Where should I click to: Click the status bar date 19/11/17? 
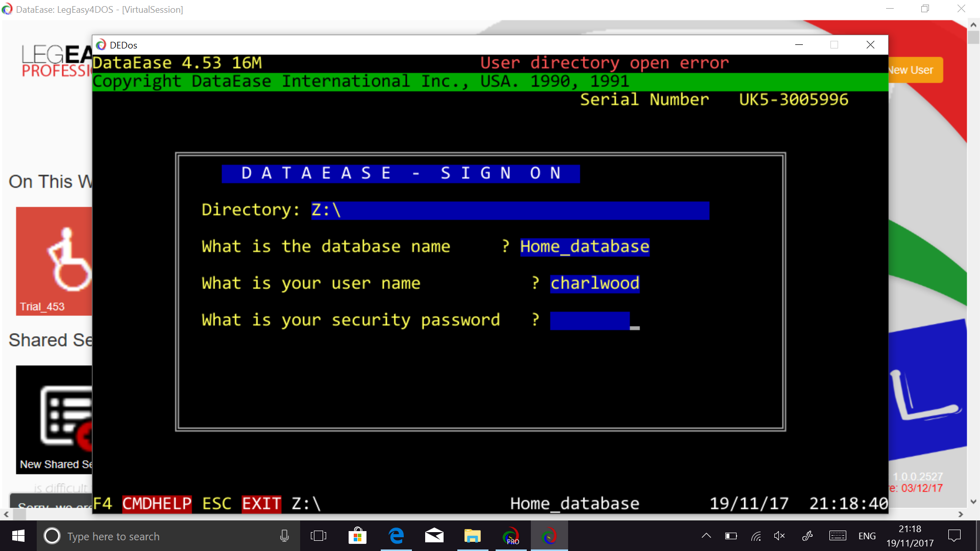click(749, 504)
